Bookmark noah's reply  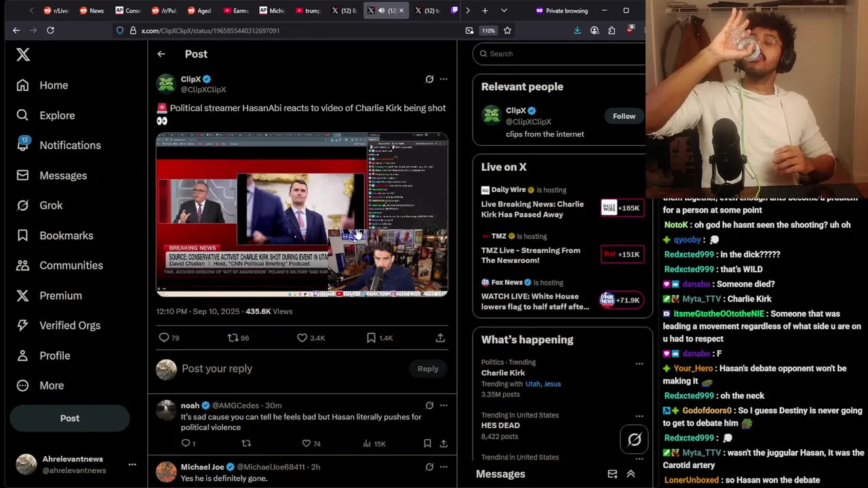point(427,443)
